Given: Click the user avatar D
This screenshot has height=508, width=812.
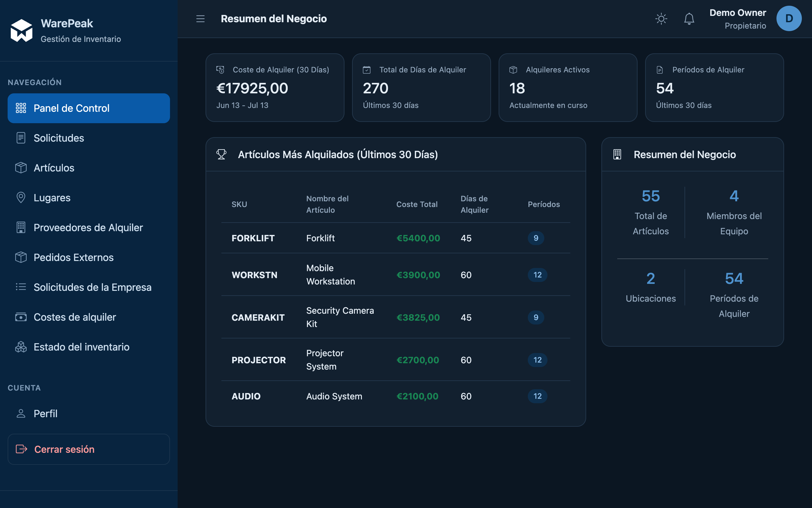Looking at the screenshot, I should pyautogui.click(x=789, y=19).
